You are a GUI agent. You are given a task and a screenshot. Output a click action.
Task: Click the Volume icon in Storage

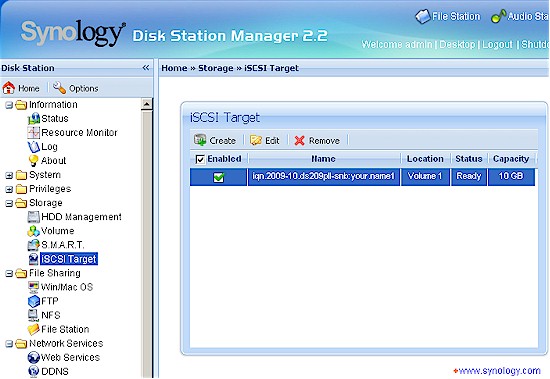34,231
